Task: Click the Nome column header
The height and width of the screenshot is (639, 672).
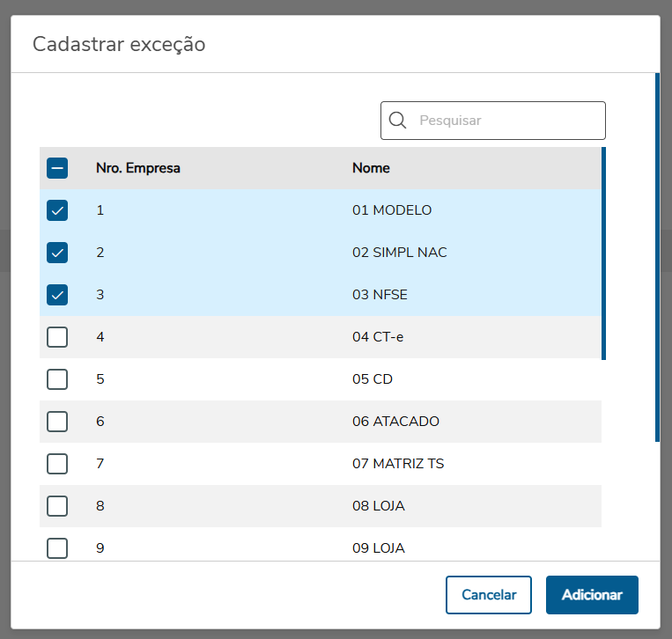Action: click(x=371, y=168)
